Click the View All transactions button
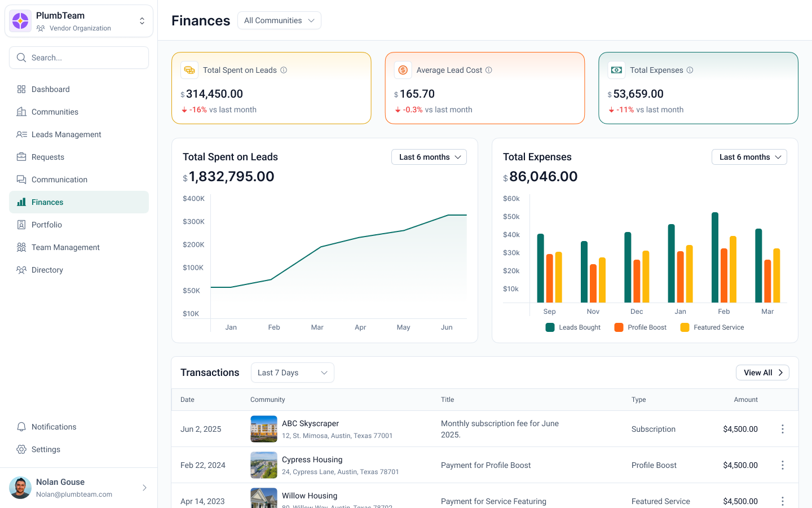 pos(762,373)
